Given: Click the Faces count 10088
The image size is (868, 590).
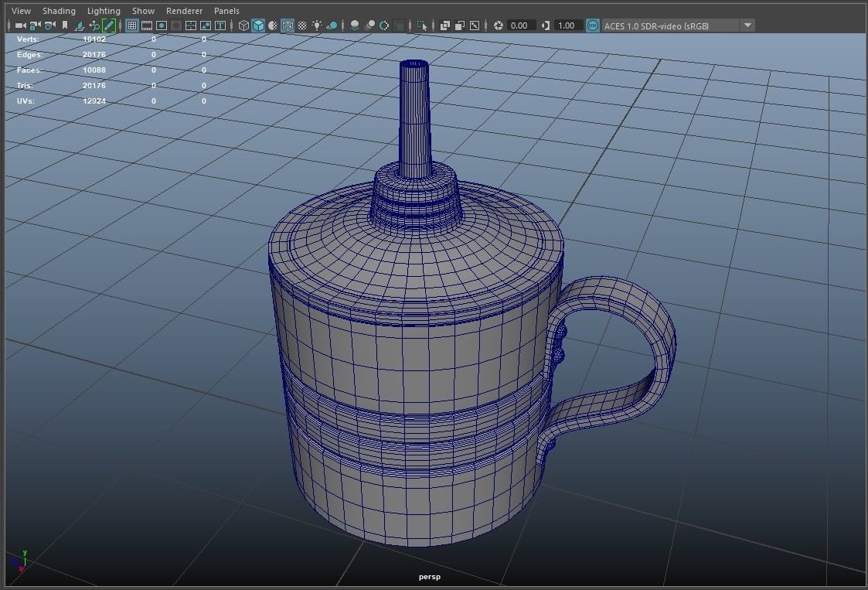Looking at the screenshot, I should [94, 70].
